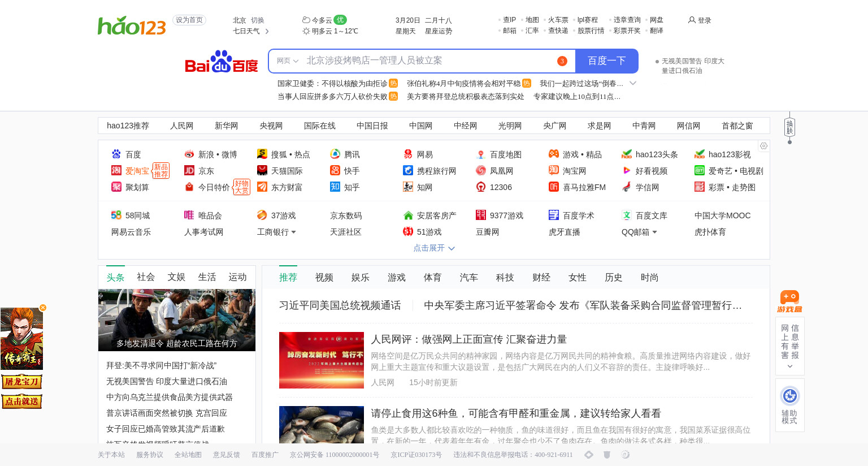Expand the 七日天气 forecast arrow
This screenshot has width=868, height=466.
(x=267, y=31)
